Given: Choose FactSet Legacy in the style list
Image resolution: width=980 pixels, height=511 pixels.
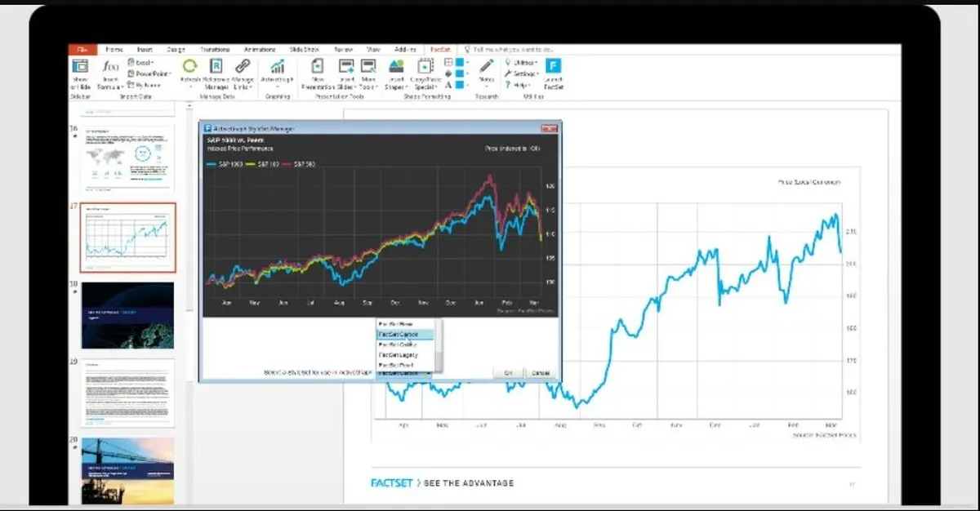Looking at the screenshot, I should click(x=405, y=356).
